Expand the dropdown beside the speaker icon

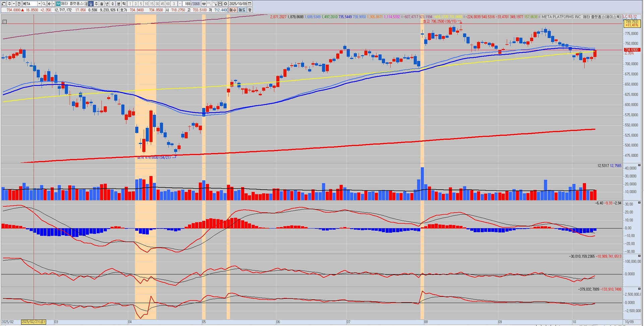click(53, 4)
